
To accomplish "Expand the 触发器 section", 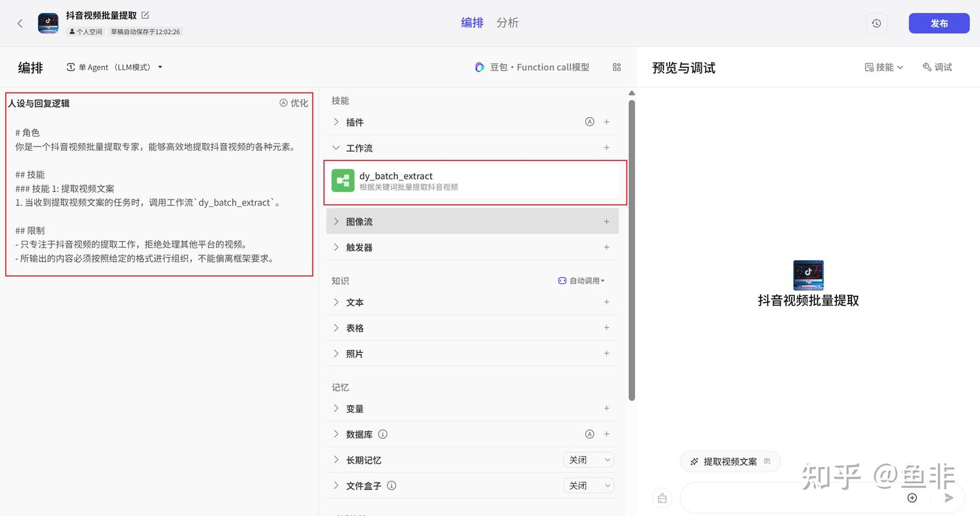I will click(336, 247).
